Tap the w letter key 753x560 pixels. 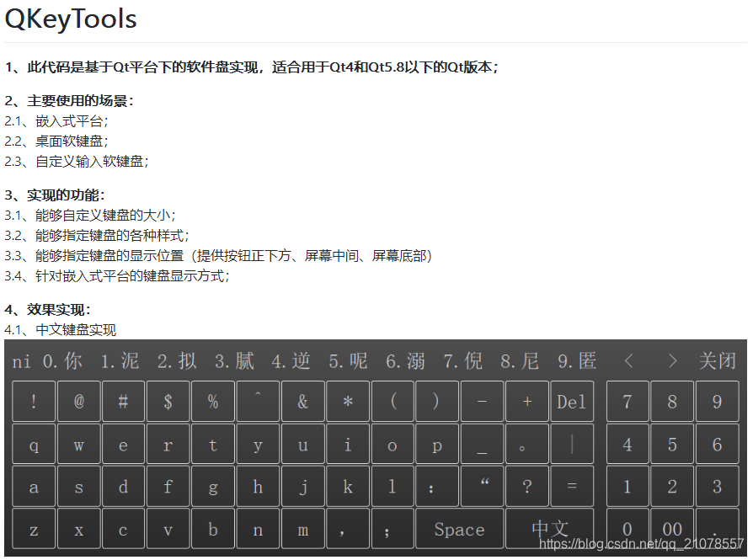79,444
